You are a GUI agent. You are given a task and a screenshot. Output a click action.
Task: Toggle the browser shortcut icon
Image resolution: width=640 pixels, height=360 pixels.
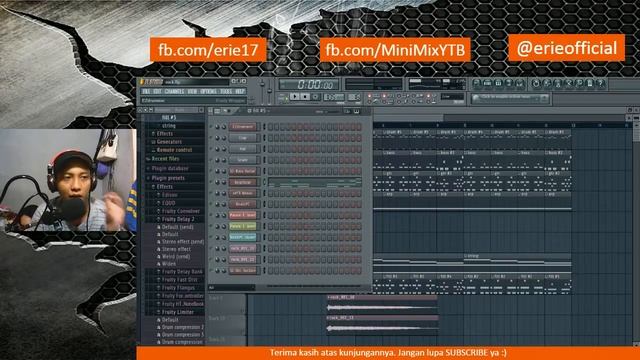[509, 83]
